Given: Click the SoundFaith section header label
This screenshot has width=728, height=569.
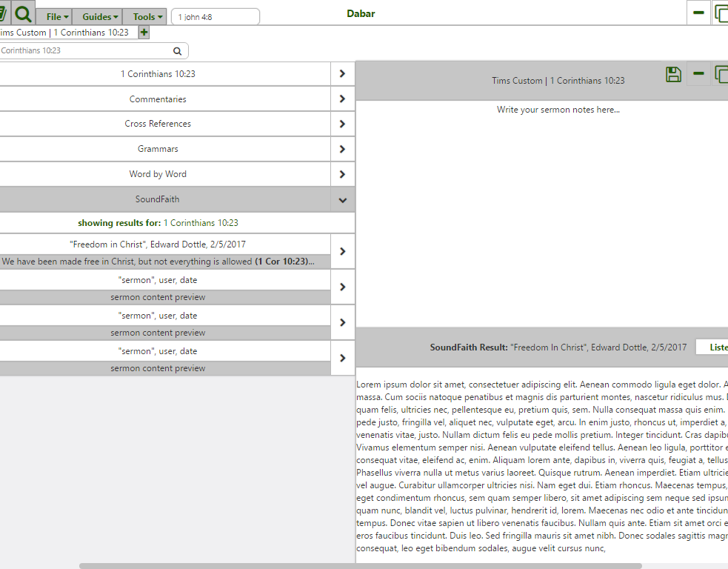Looking at the screenshot, I should click(158, 199).
